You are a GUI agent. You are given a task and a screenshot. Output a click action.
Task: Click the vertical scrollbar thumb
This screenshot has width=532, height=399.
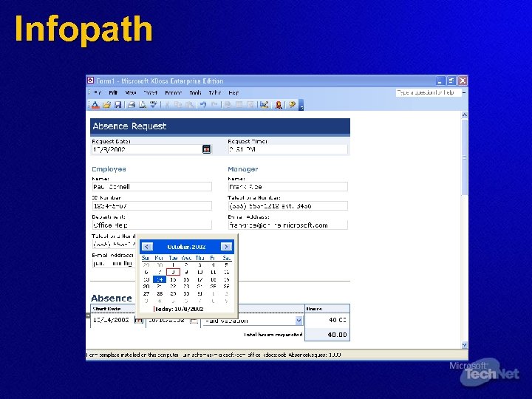[x=465, y=157]
